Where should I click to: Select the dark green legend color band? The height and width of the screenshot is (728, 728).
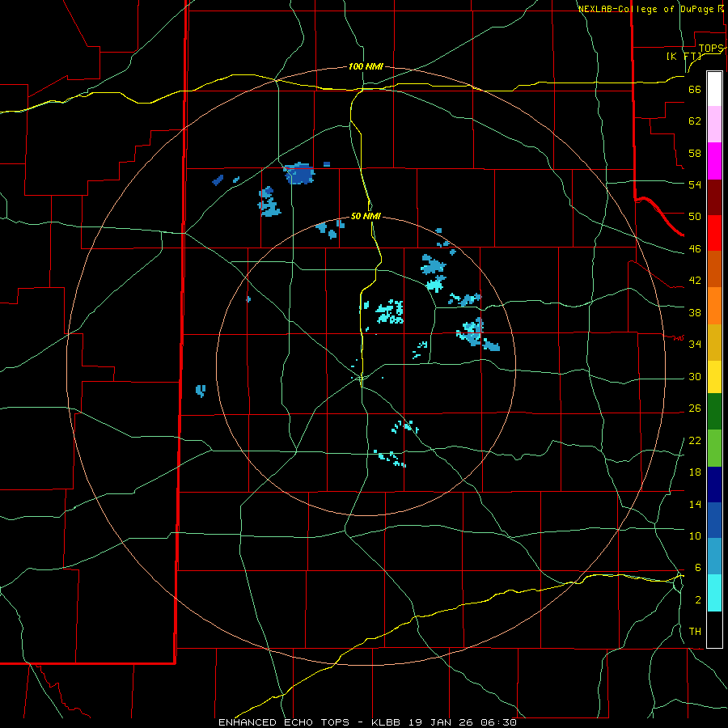714,412
